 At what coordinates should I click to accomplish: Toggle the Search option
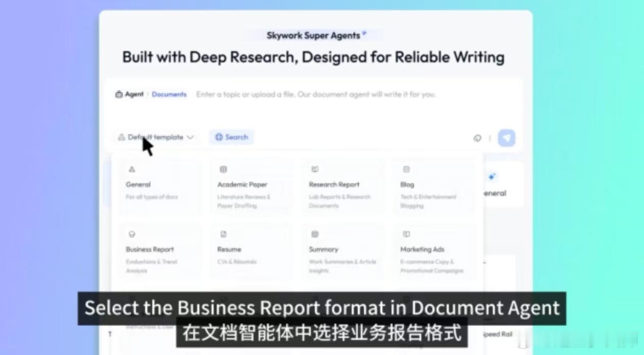pyautogui.click(x=232, y=137)
